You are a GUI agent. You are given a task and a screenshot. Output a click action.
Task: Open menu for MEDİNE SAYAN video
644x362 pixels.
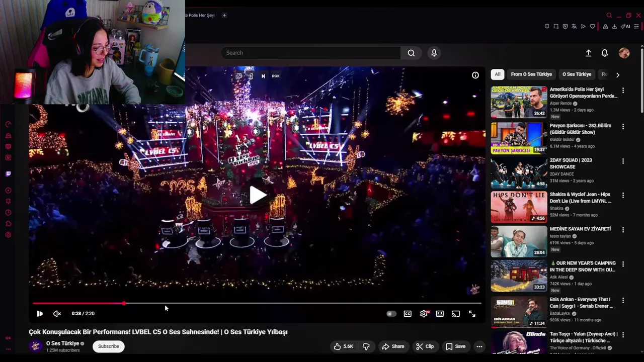623,230
